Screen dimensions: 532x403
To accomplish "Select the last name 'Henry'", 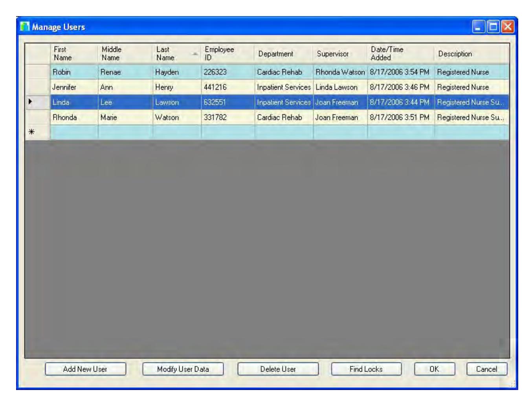I will click(177, 87).
